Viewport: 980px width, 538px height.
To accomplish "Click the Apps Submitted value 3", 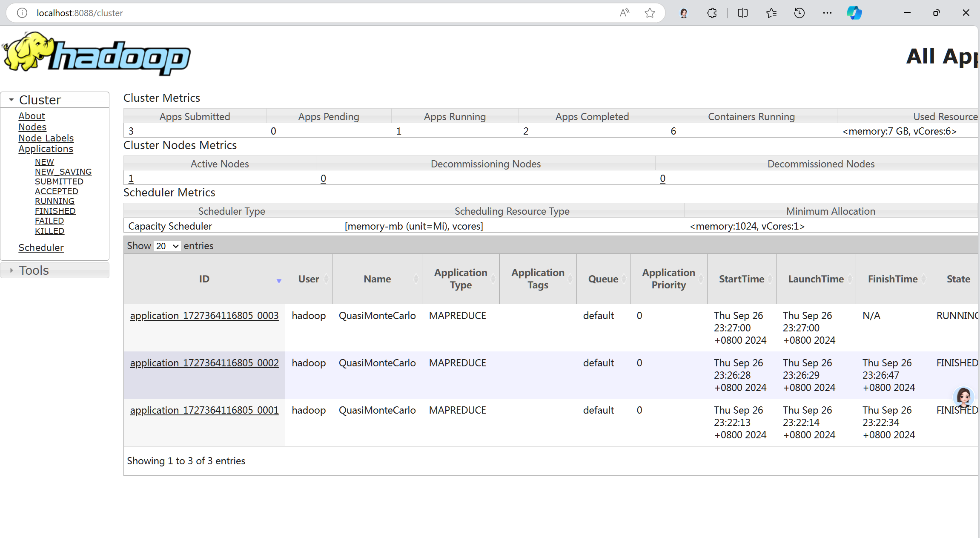I will click(131, 131).
